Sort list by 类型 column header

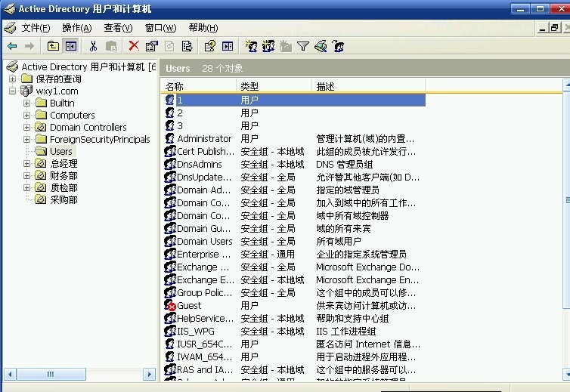tap(272, 86)
